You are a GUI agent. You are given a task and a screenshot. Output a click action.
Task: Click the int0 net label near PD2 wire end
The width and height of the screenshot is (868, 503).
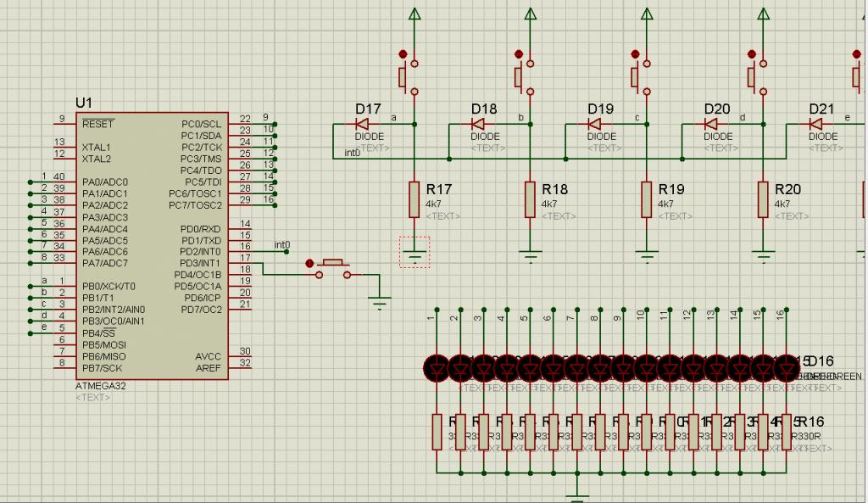tap(282, 245)
